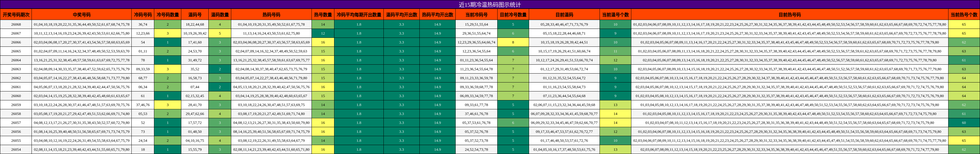Click issue number 26064
Image resolution: width=980 pixels, height=154 pixels.
(16, 60)
